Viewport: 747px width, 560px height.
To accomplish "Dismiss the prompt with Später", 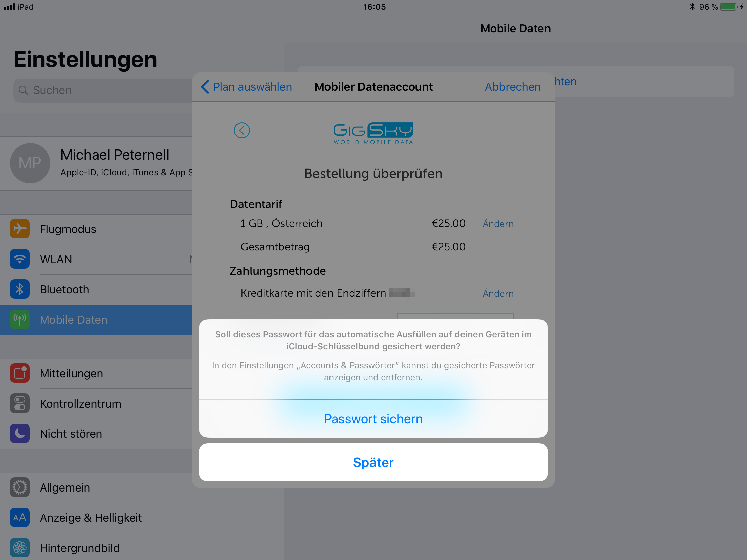I will tap(373, 462).
